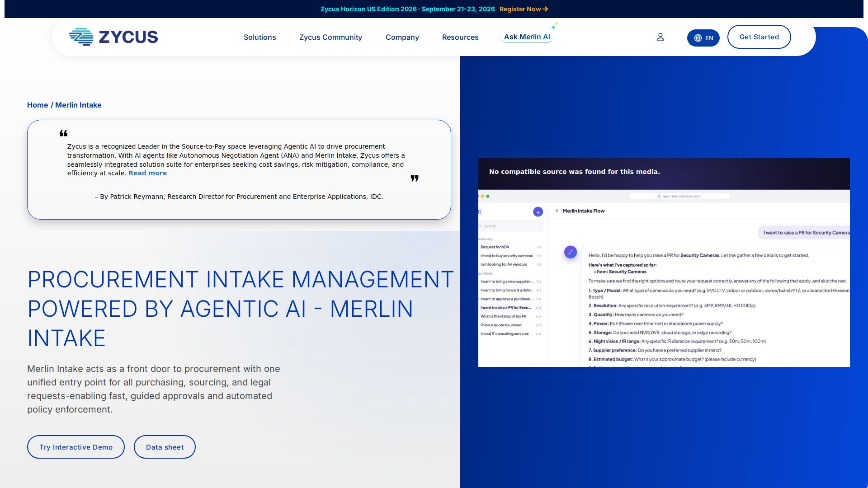Click the 'No compatible source was found' media message
The height and width of the screenshot is (488, 868).
(x=574, y=172)
